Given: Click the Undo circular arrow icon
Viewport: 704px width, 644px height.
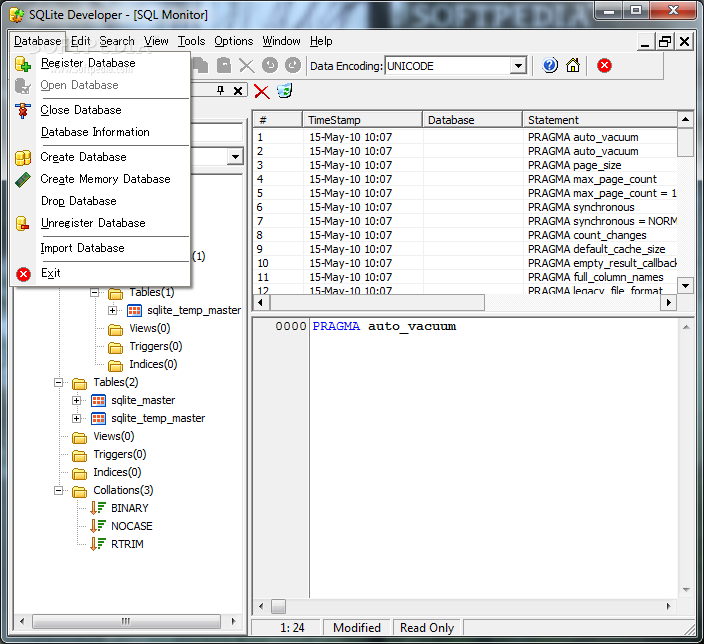Looking at the screenshot, I should pyautogui.click(x=270, y=66).
